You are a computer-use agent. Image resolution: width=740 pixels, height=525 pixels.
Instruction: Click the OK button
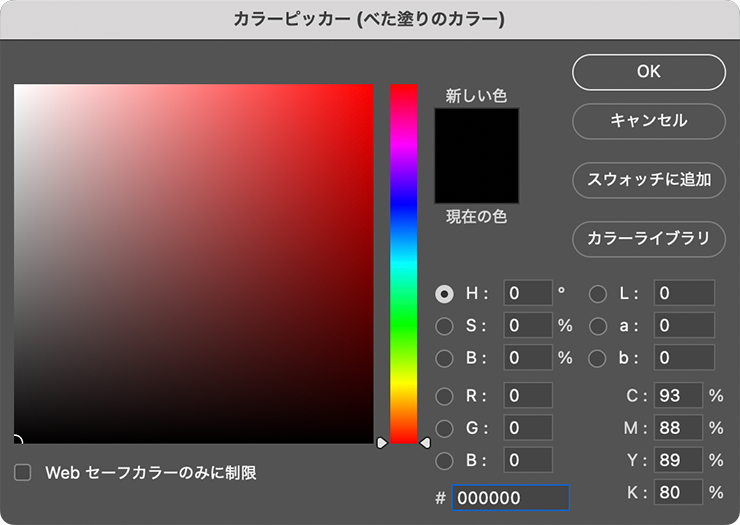648,72
